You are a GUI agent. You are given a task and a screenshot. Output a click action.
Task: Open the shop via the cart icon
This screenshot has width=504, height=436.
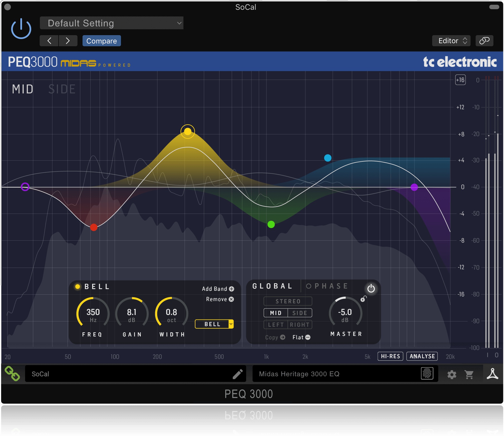click(470, 374)
